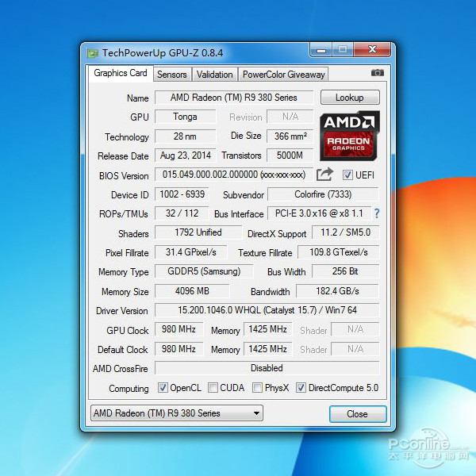Click the GPU field showing Tonga
The image size is (476, 476).
[185, 117]
